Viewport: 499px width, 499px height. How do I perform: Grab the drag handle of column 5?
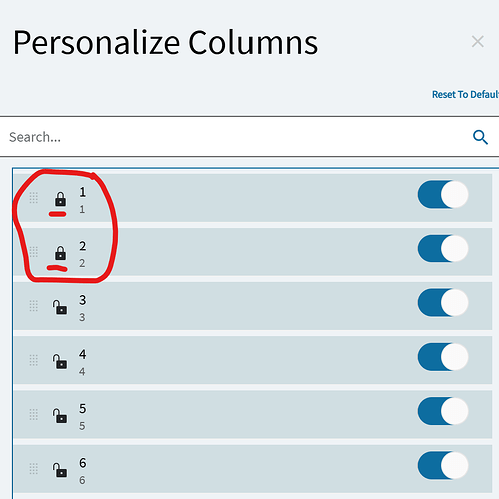click(x=33, y=415)
